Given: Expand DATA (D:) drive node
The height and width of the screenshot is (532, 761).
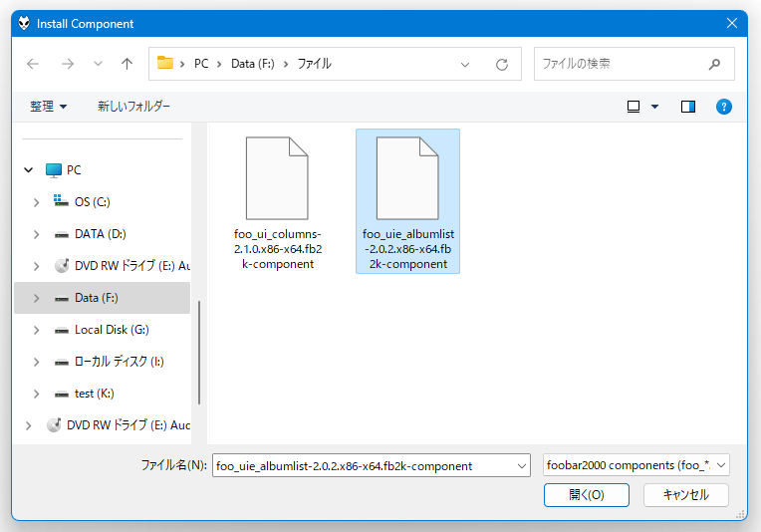Looking at the screenshot, I should [x=37, y=234].
